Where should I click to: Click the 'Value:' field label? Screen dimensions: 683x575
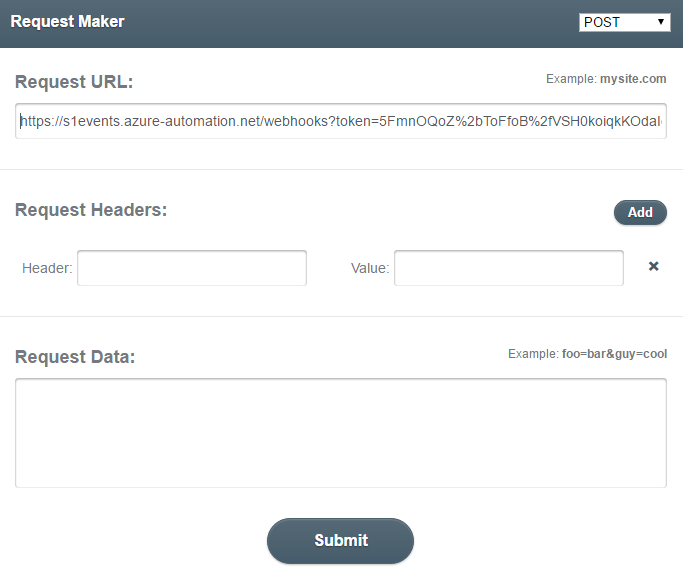coord(370,268)
